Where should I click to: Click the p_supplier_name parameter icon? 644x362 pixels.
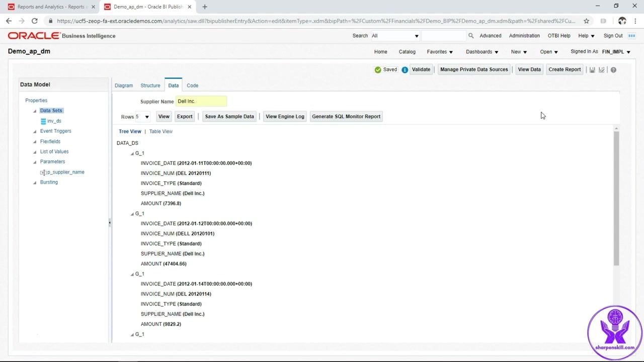[x=43, y=172]
